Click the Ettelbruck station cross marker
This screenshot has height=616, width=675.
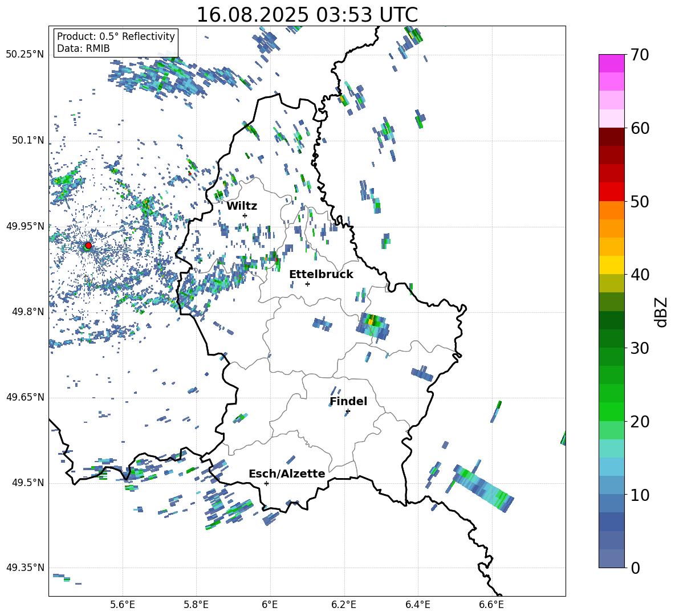(x=307, y=284)
